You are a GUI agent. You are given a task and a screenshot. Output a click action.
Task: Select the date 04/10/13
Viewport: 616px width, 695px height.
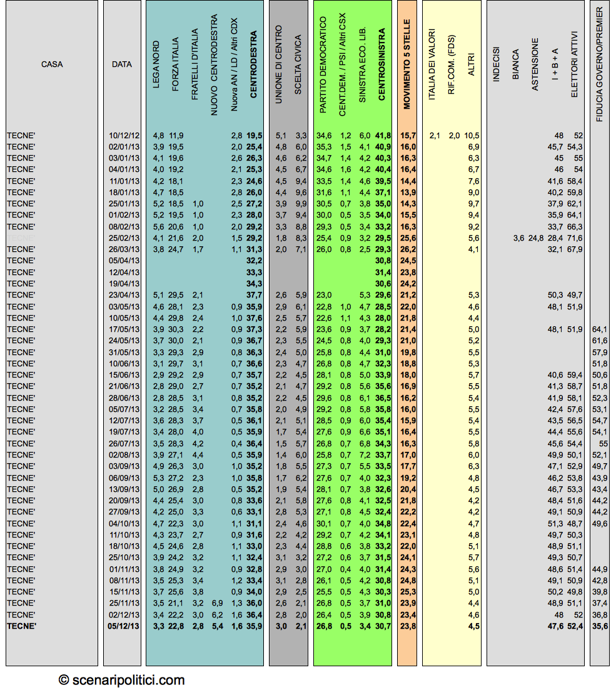(x=124, y=524)
